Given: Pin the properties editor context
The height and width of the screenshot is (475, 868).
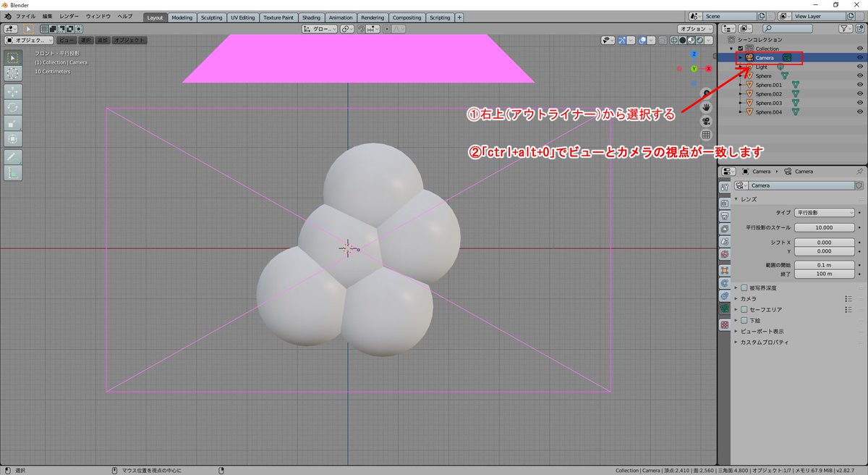Looking at the screenshot, I should [x=859, y=172].
